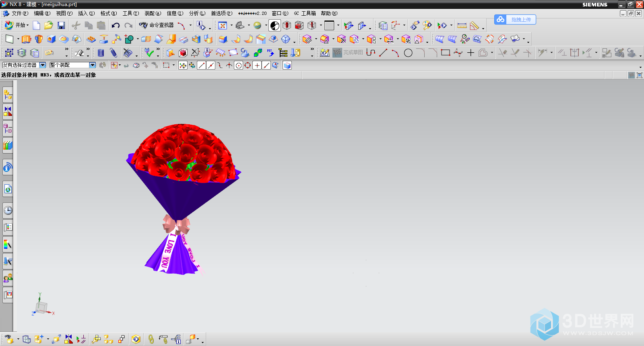Click the background color swatch button
This screenshot has width=644, height=346.
tap(329, 25)
